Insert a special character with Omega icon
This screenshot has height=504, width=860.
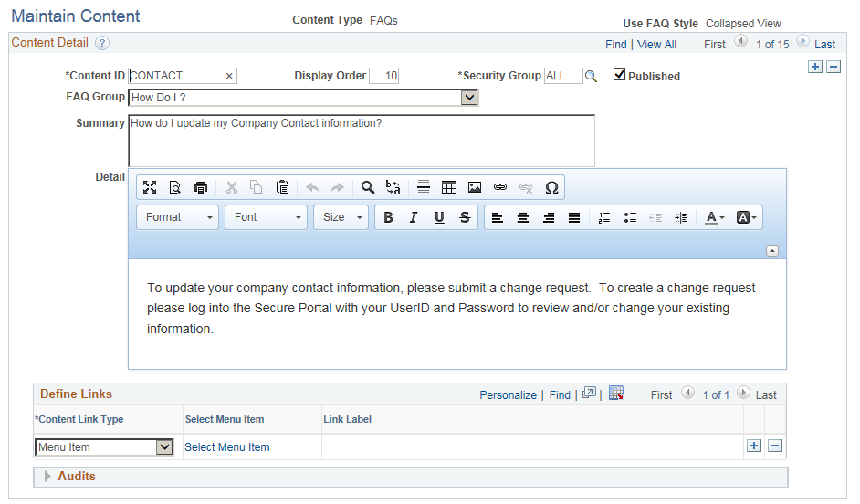(551, 187)
